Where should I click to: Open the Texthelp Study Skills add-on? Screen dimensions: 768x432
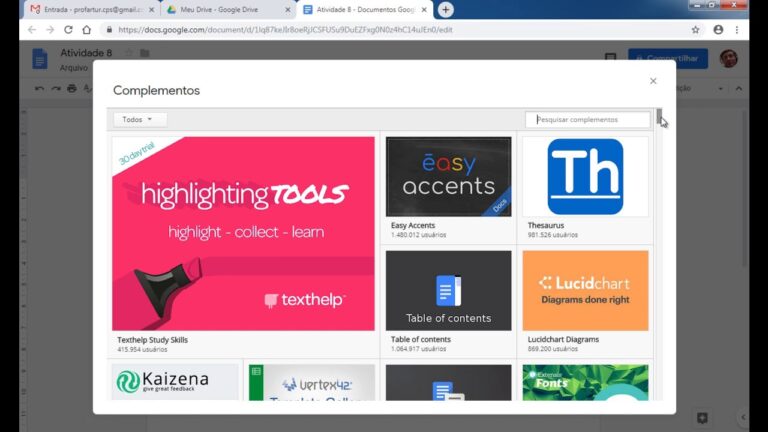pos(243,234)
